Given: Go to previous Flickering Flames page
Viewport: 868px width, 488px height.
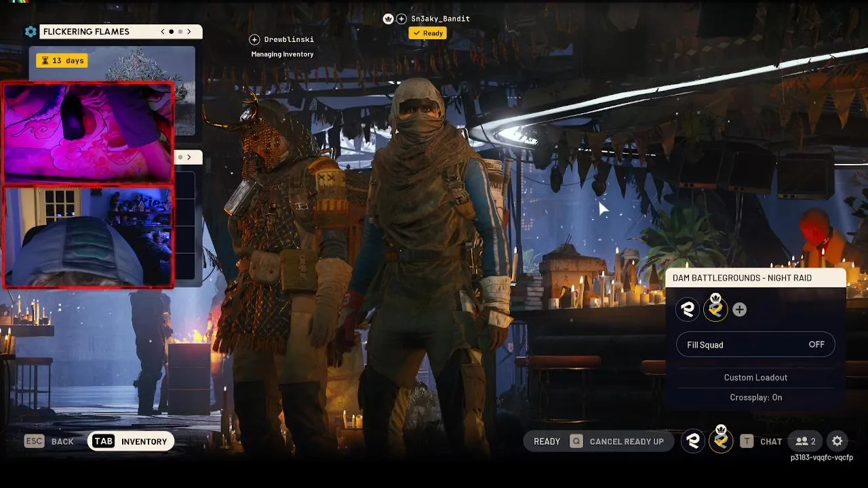Looking at the screenshot, I should [x=163, y=32].
